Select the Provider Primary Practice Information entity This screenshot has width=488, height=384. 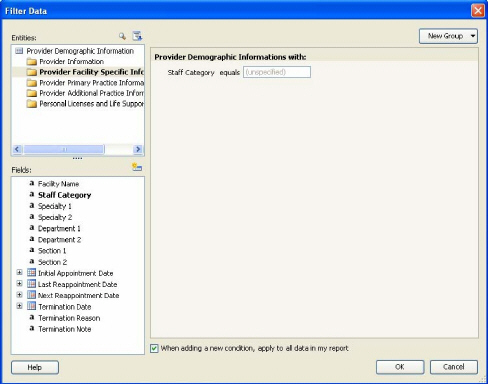pyautogui.click(x=92, y=83)
